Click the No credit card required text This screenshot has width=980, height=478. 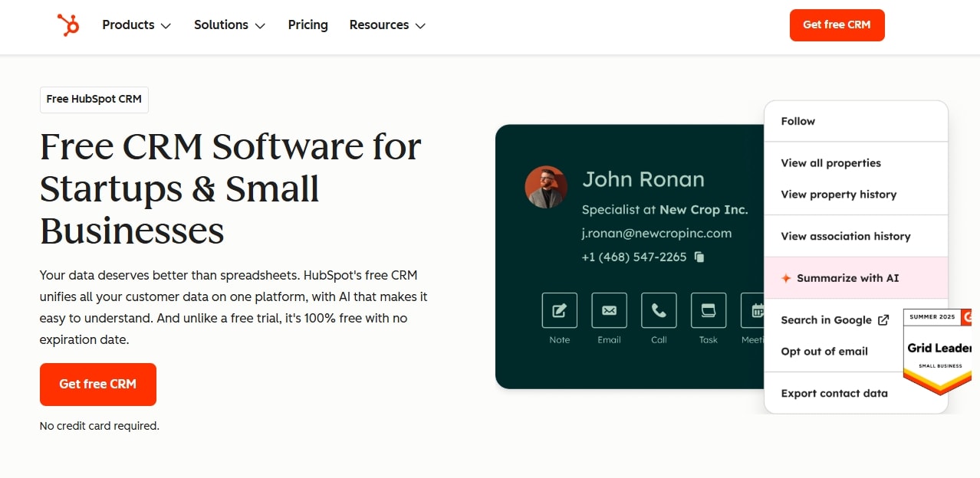coord(100,426)
